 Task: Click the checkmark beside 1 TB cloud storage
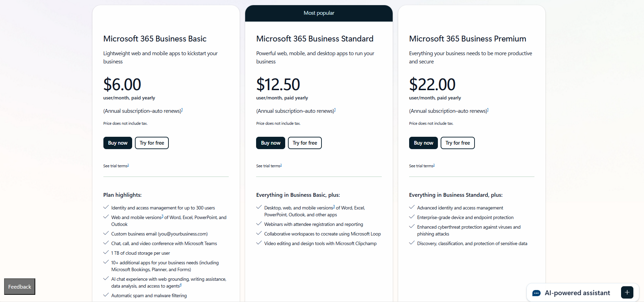[x=105, y=252]
